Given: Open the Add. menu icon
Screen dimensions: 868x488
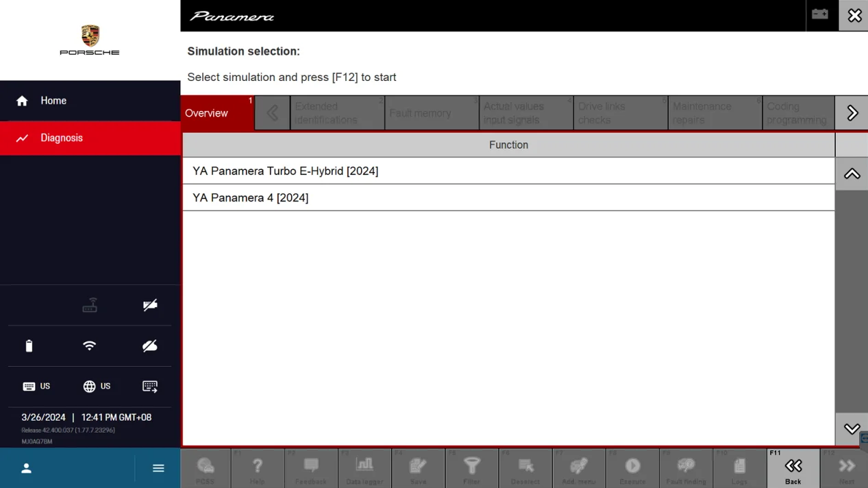Looking at the screenshot, I should [579, 469].
